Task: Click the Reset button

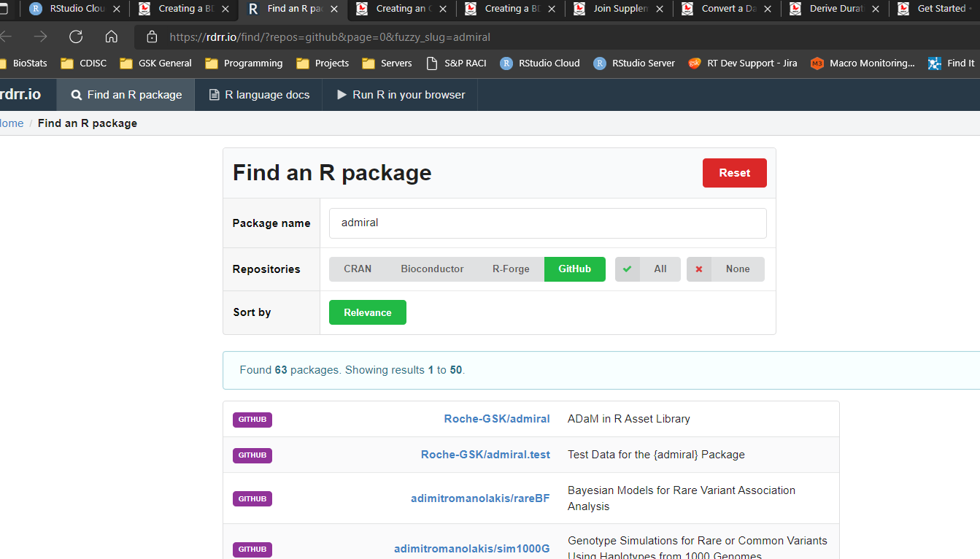Action: point(734,172)
